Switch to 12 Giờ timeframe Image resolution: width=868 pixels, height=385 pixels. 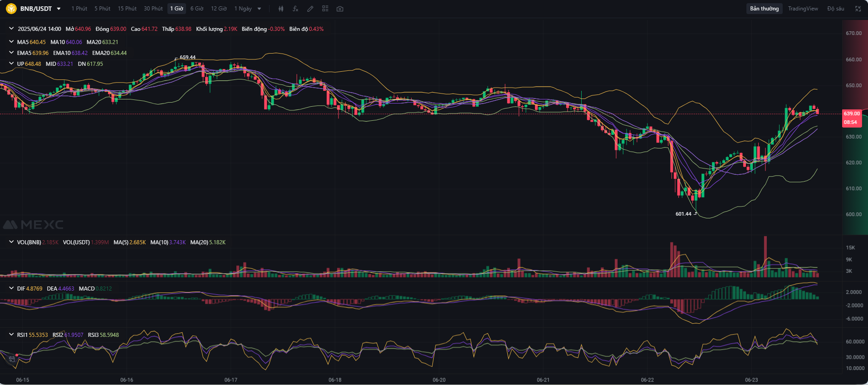tap(219, 9)
